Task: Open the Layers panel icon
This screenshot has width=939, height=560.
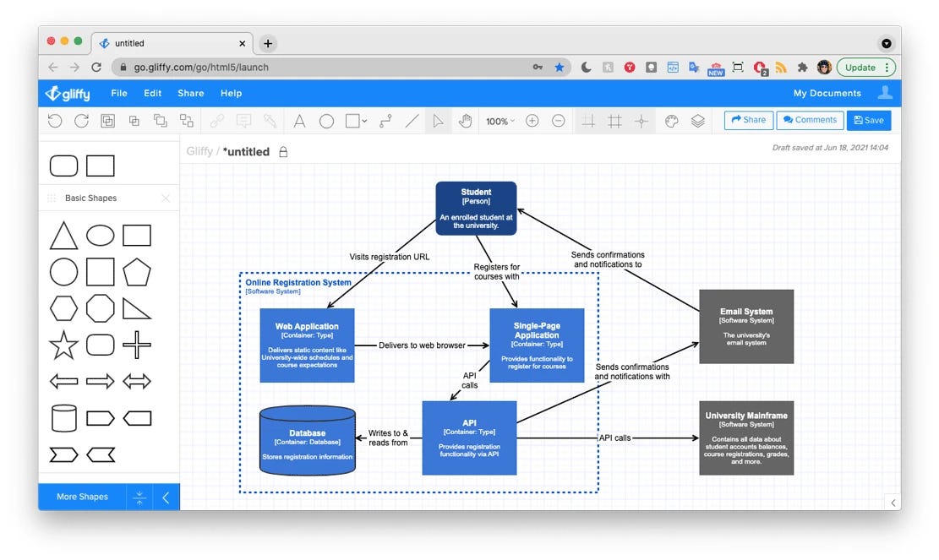Action: tap(698, 121)
